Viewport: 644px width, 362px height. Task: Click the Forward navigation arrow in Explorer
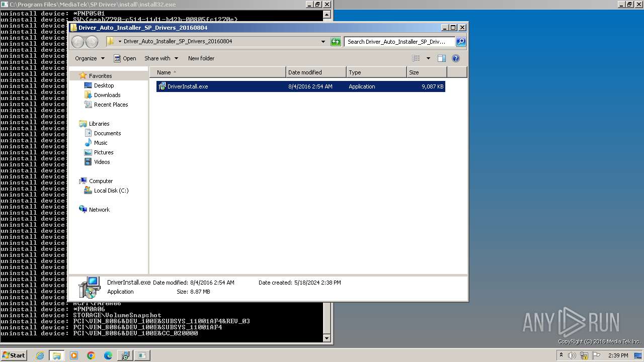pos(92,42)
